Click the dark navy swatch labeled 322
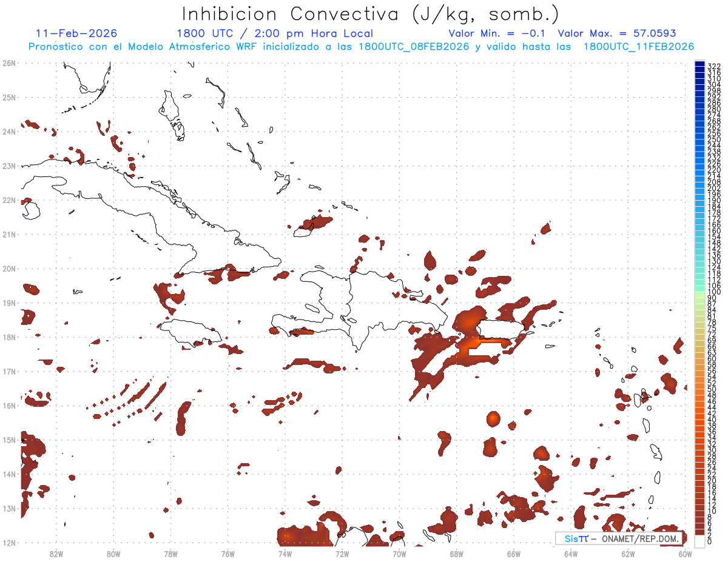This screenshot has height=562, width=728. pyautogui.click(x=700, y=65)
